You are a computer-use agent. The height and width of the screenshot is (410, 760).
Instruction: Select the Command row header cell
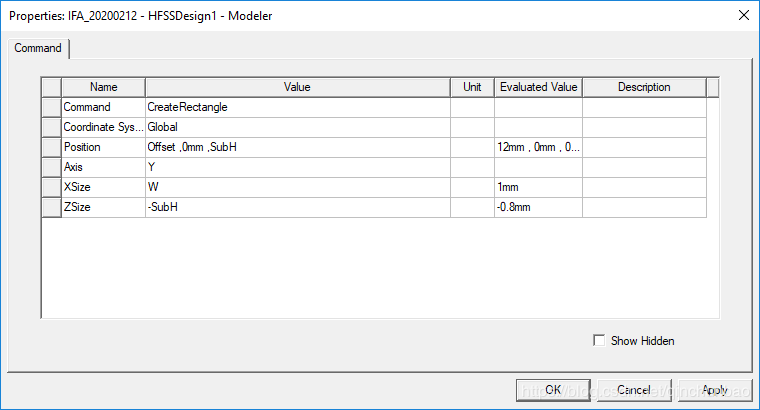point(51,107)
